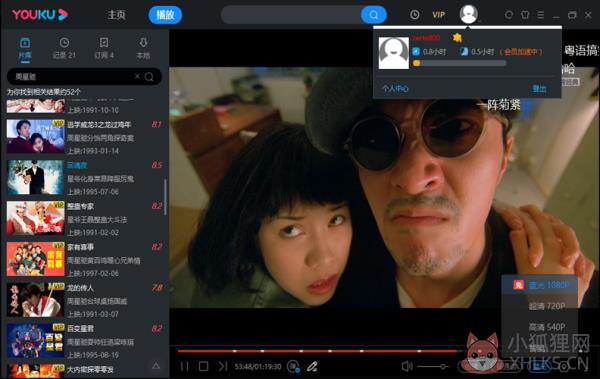
Task: Click the danmaku settings icon beside time
Action: tap(293, 366)
